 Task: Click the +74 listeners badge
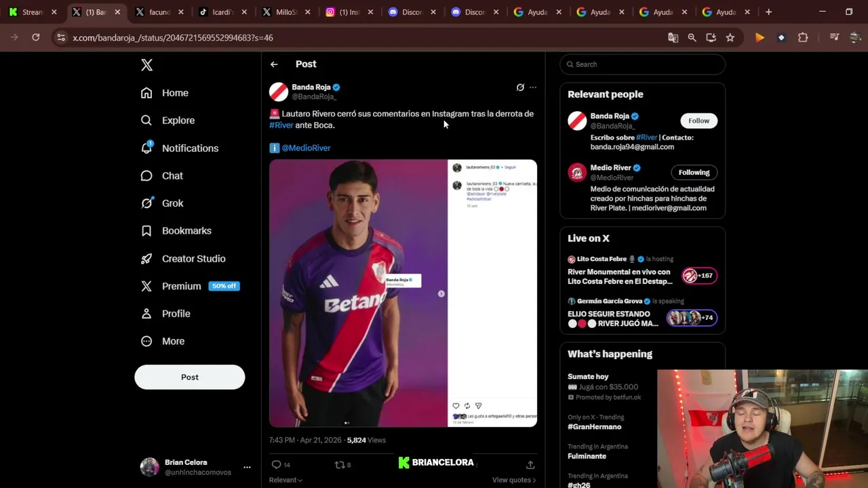[692, 318]
